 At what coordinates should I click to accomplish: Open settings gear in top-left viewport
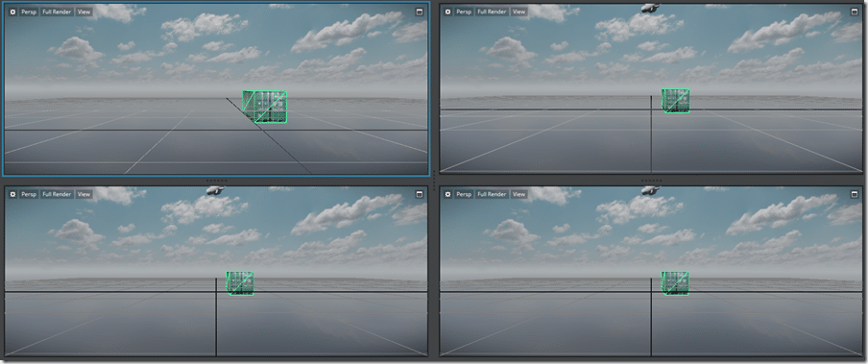pyautogui.click(x=12, y=12)
